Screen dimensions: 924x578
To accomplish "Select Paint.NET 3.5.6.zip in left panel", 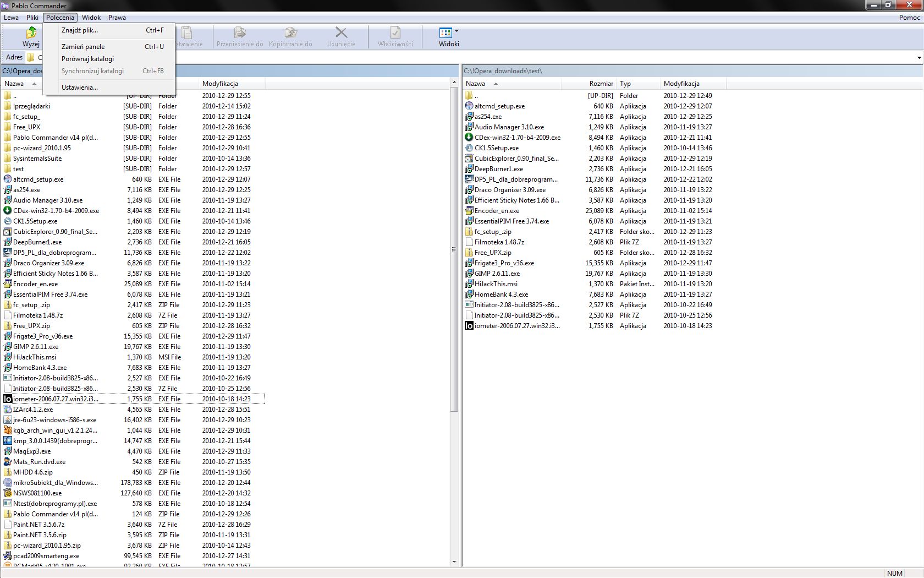I will pos(40,535).
